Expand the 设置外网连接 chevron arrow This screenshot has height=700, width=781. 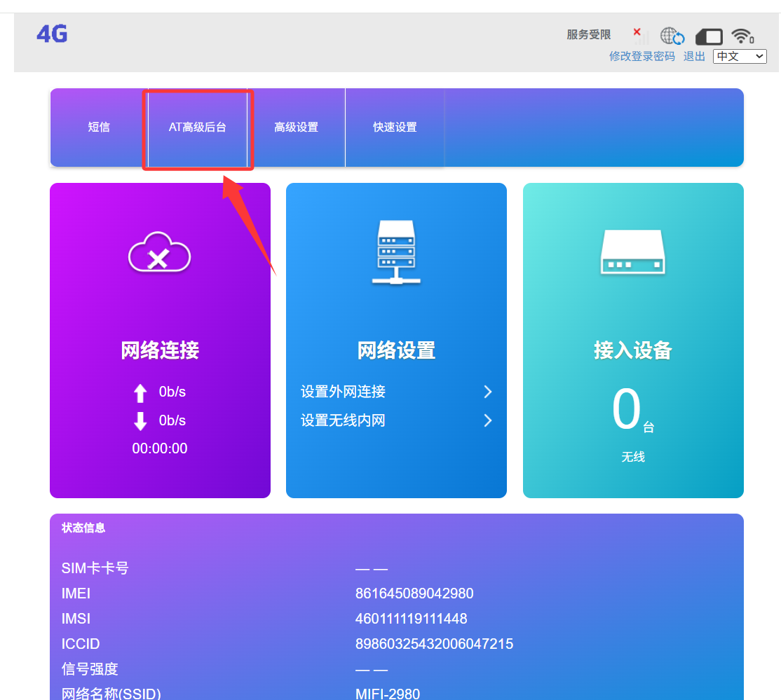point(488,392)
